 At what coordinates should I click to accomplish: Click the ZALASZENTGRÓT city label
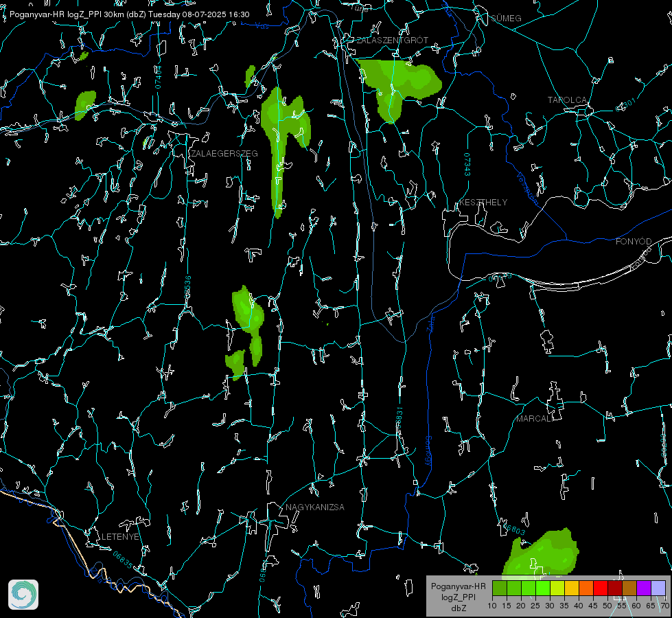point(392,40)
